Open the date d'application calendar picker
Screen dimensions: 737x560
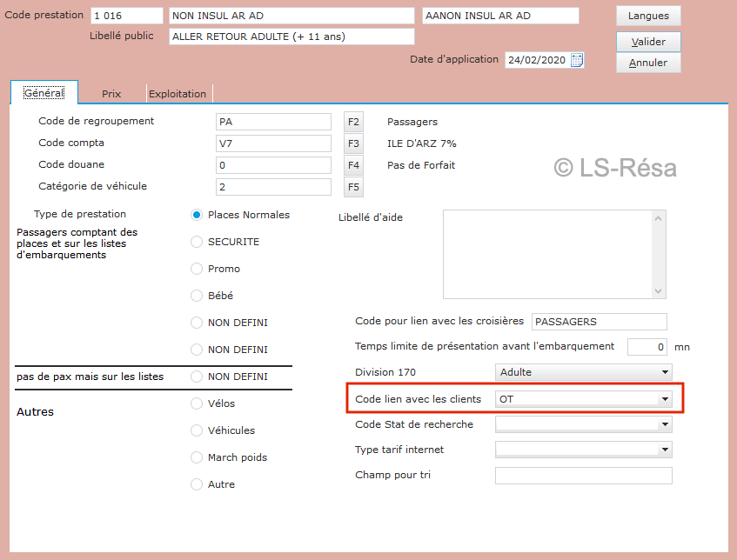577,60
